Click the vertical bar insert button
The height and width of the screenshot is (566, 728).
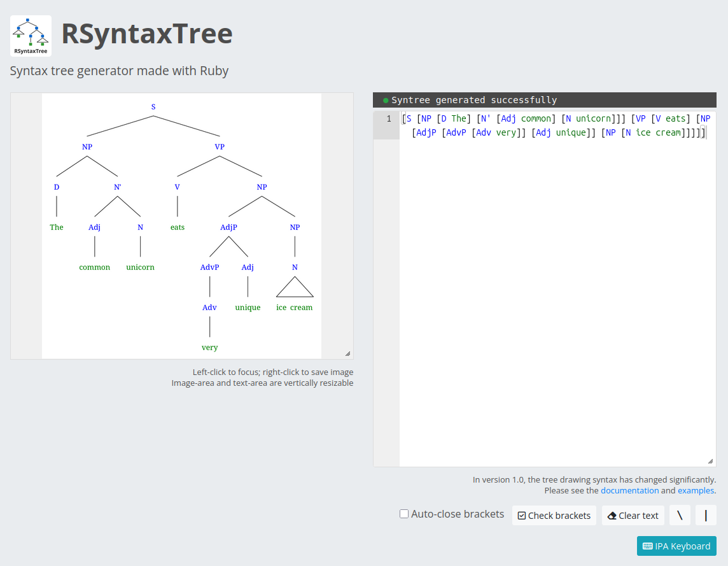[x=706, y=515]
